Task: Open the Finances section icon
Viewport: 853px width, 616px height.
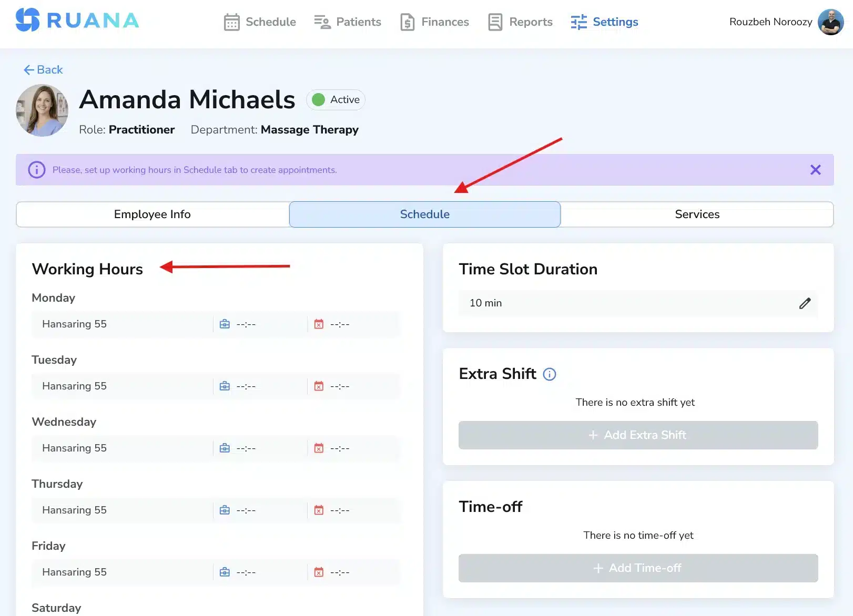Action: [407, 22]
